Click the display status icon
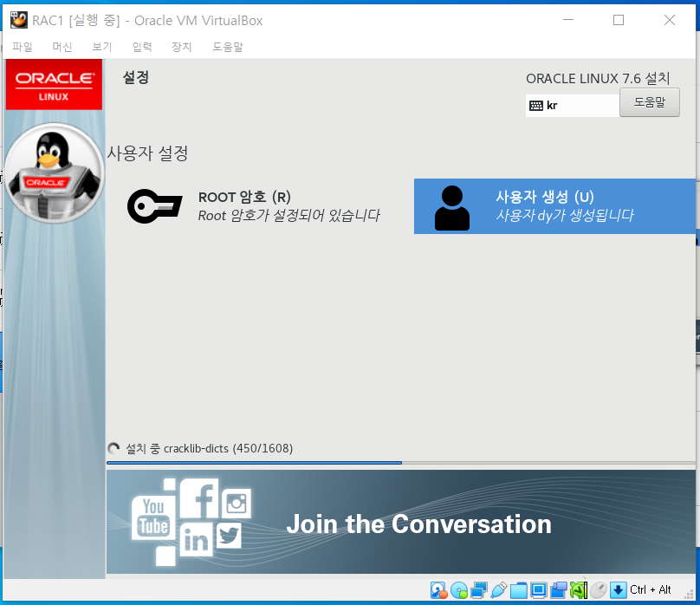Image resolution: width=700 pixels, height=605 pixels. pos(538,590)
